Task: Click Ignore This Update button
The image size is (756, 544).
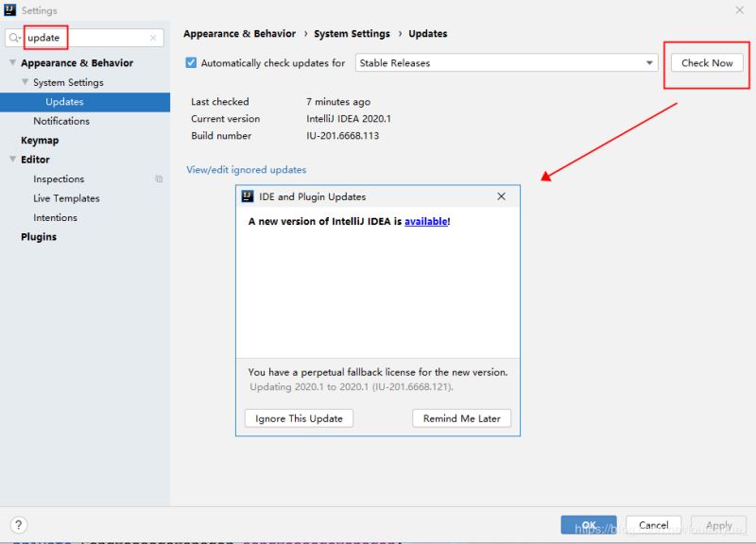Action: click(x=299, y=418)
